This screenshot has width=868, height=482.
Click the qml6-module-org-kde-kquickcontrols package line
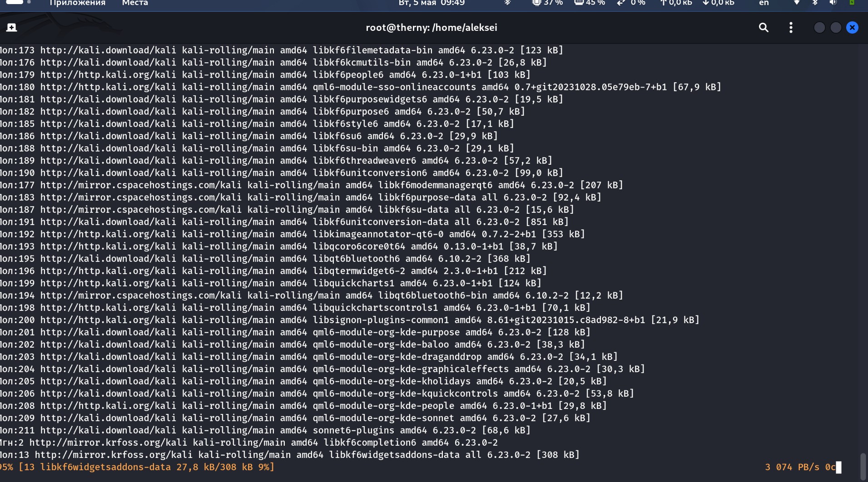317,393
